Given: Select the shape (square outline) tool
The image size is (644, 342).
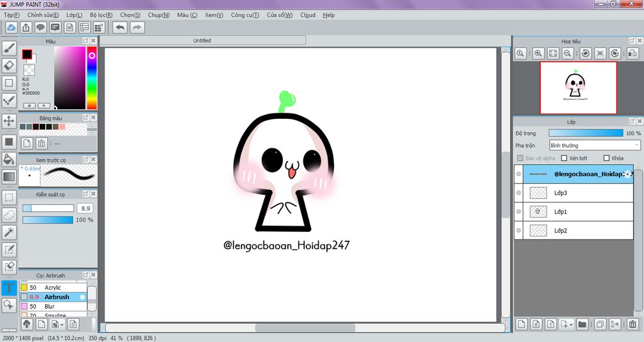Looking at the screenshot, I should coord(9,83).
